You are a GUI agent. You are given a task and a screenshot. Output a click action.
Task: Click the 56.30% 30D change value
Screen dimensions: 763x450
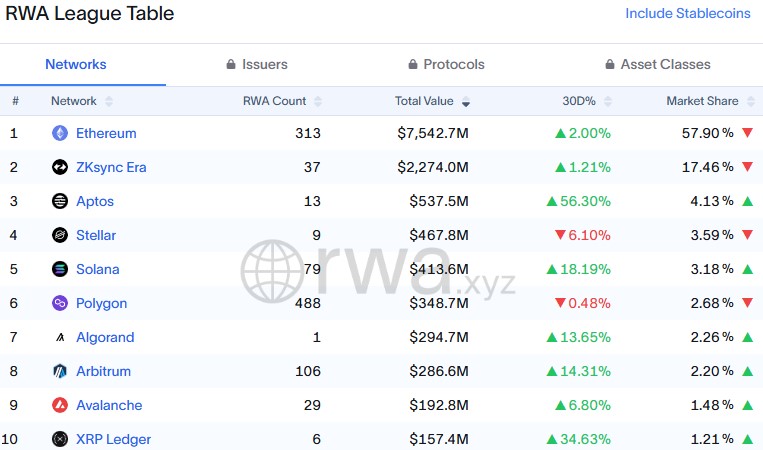[585, 201]
